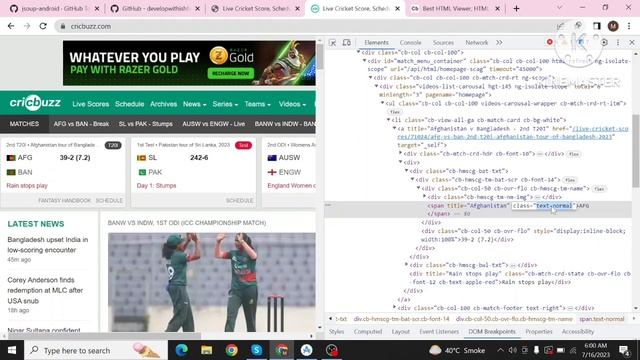Select span.text-normal breadcrumb item
The image size is (640, 360).
tap(602, 319)
